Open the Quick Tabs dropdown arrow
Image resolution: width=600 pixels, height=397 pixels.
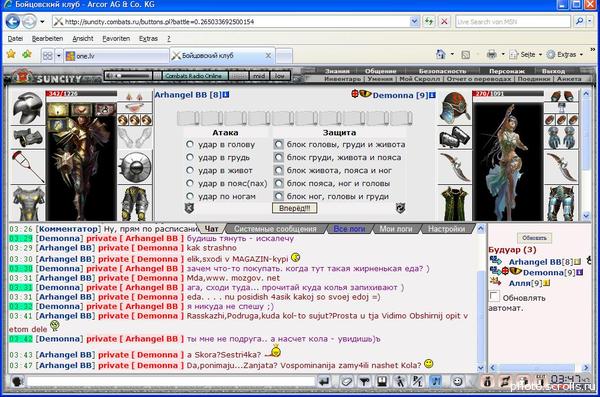[x=59, y=56]
